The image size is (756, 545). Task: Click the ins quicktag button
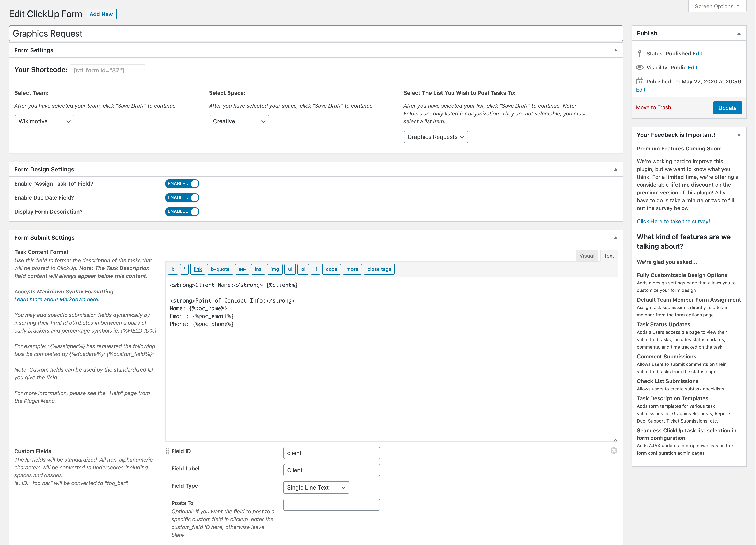(258, 269)
